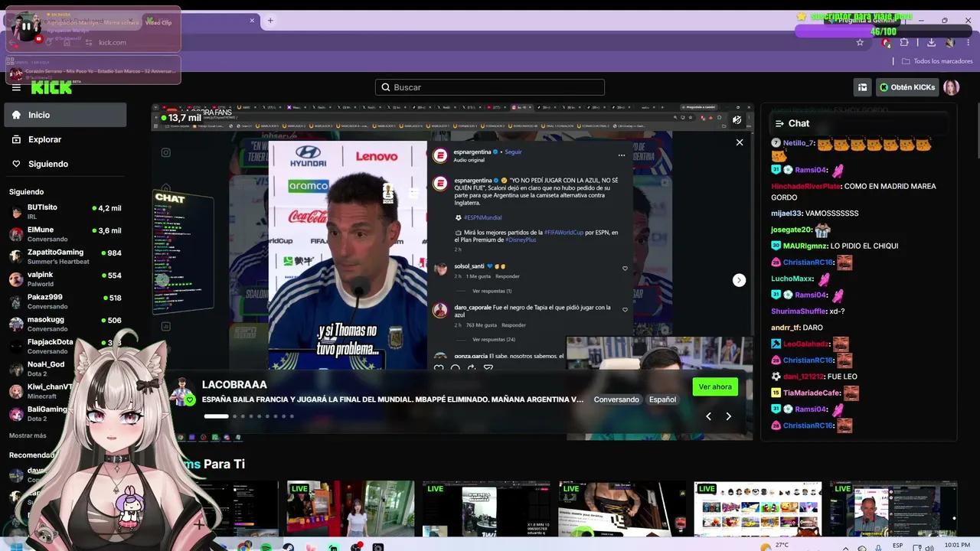Collapse the Chat panel

[x=779, y=123]
